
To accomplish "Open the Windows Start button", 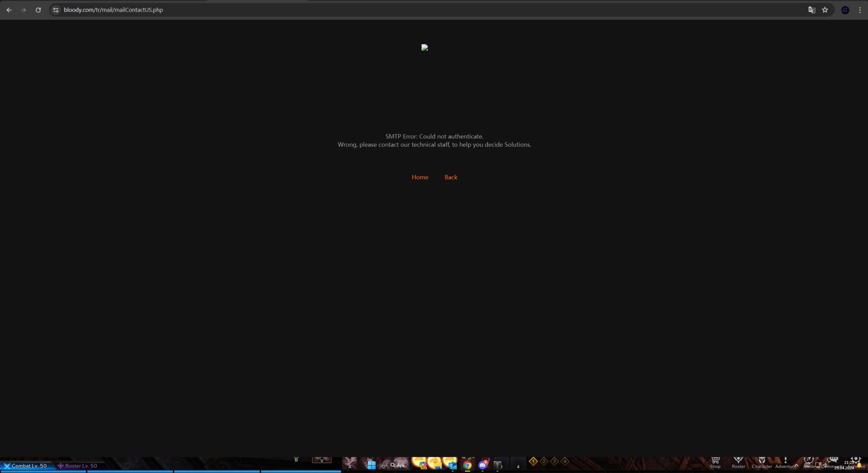I will pos(371,465).
